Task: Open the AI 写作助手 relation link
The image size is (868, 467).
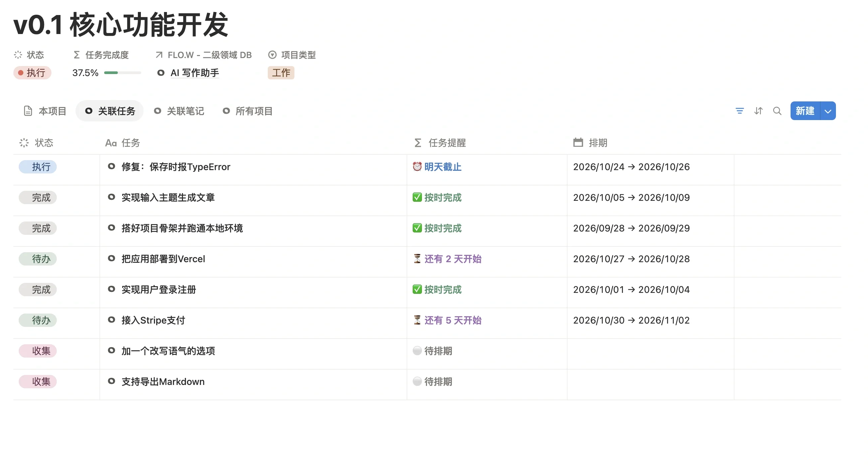Action: 195,73
